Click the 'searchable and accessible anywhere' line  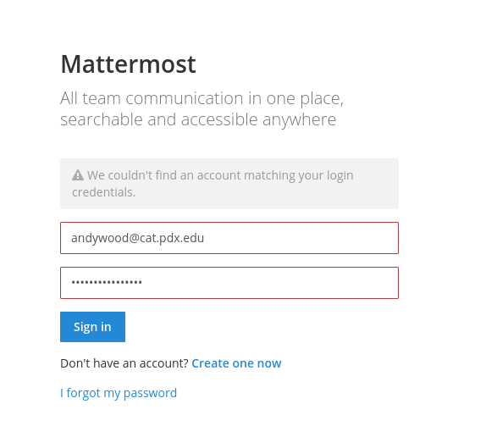click(x=198, y=120)
